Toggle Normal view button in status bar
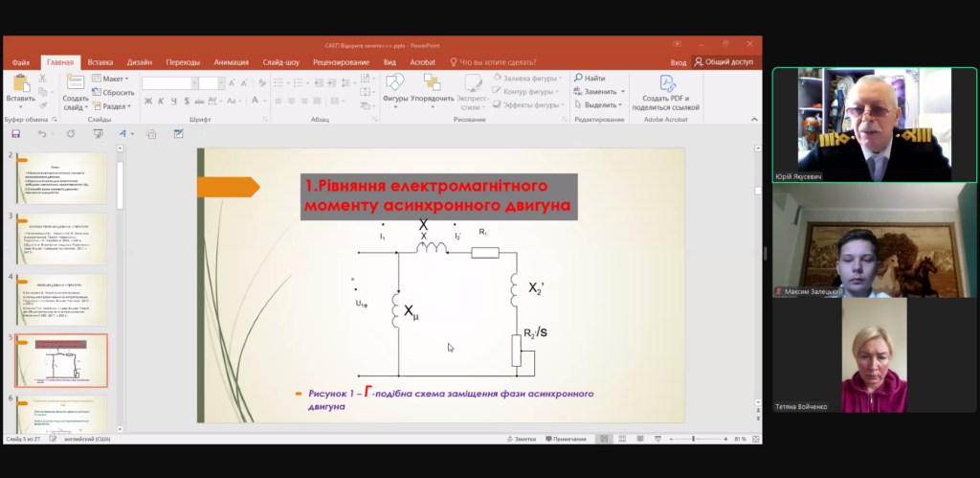The width and height of the screenshot is (980, 478). (605, 440)
